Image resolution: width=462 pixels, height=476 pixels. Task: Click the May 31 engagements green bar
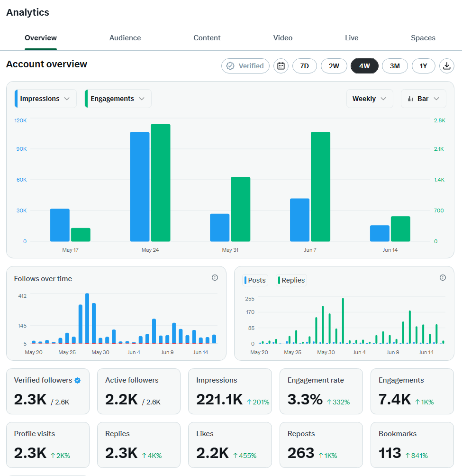241,209
